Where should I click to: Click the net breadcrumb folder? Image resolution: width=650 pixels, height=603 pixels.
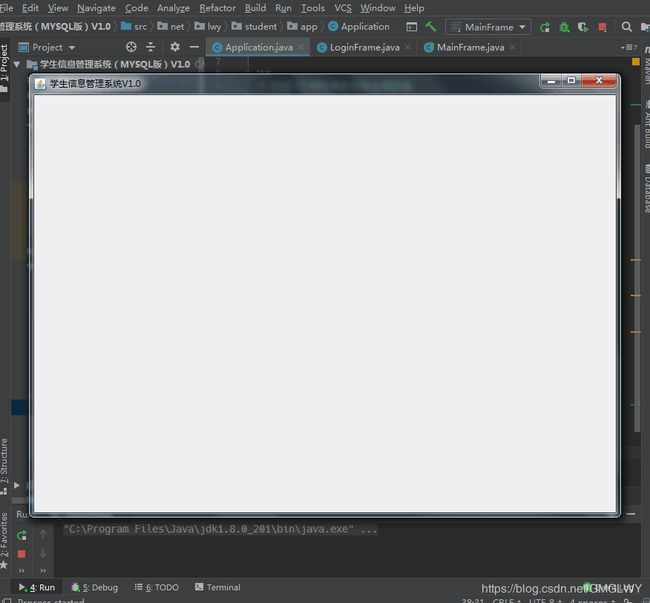pos(170,27)
